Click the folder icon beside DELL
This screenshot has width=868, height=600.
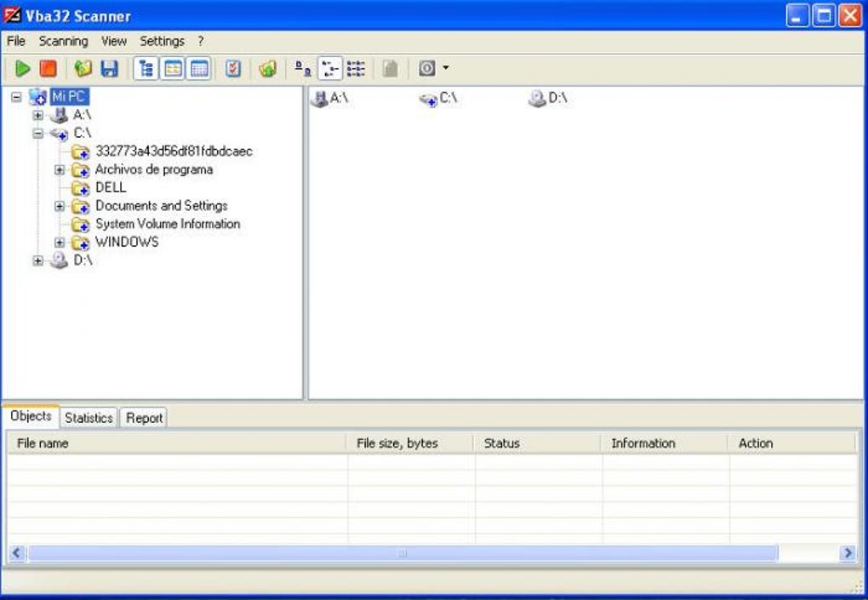click(x=81, y=188)
